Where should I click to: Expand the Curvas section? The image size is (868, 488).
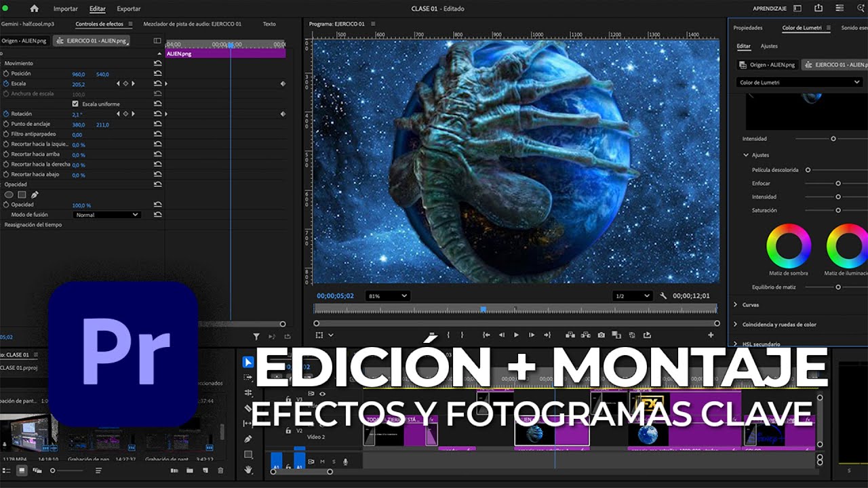click(736, 305)
